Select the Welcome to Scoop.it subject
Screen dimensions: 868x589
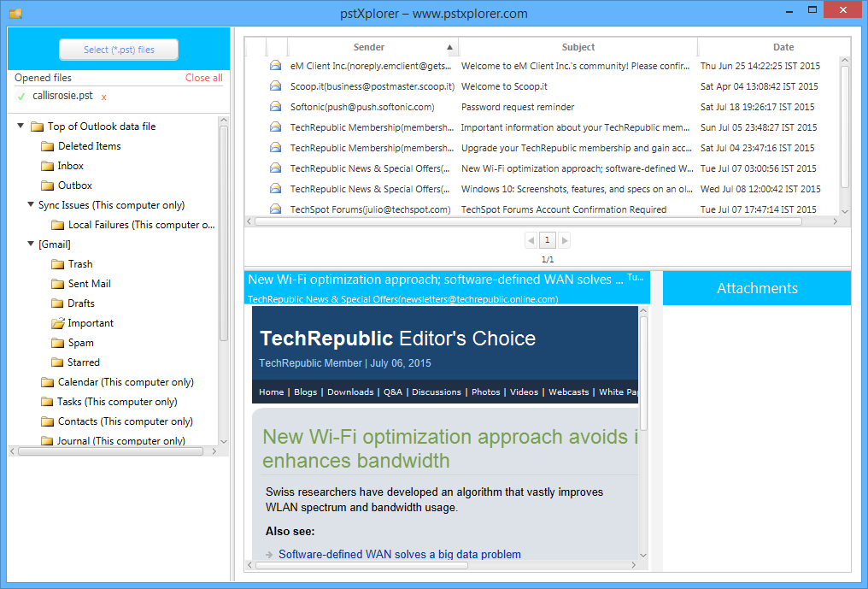[504, 85]
